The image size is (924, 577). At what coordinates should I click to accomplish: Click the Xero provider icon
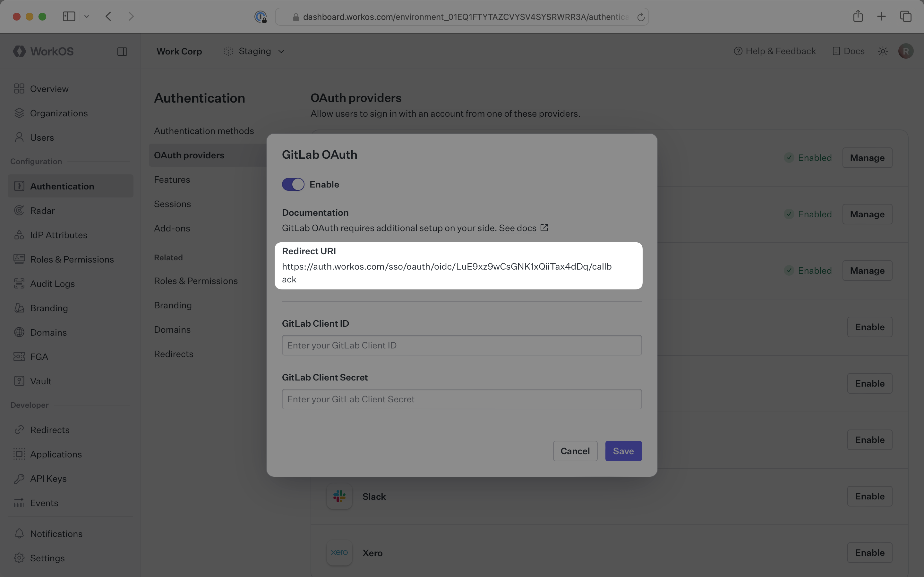pyautogui.click(x=339, y=552)
